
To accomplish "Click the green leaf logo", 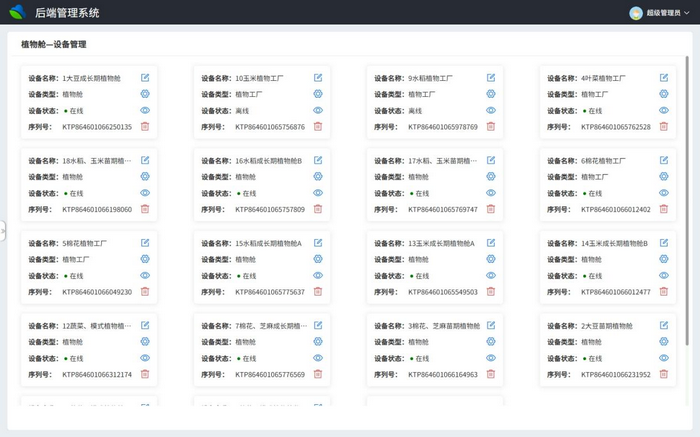I will 17,13.
